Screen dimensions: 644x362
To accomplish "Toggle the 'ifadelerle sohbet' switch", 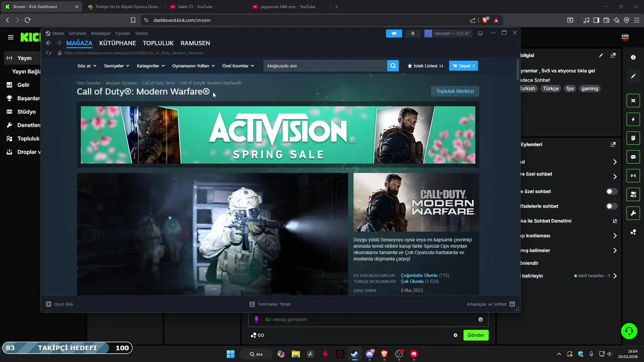I will pyautogui.click(x=612, y=206).
